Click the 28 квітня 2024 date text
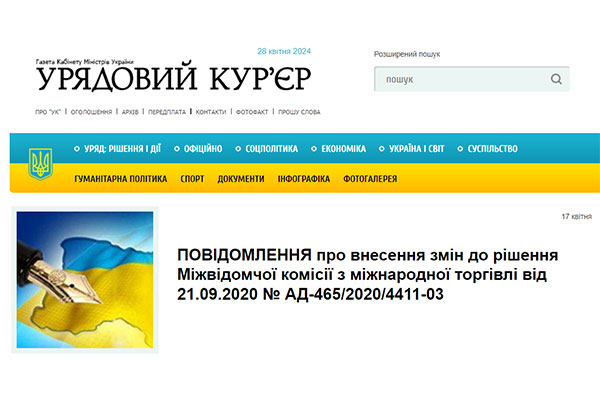Screen dimensions: 600x400 (x=284, y=51)
